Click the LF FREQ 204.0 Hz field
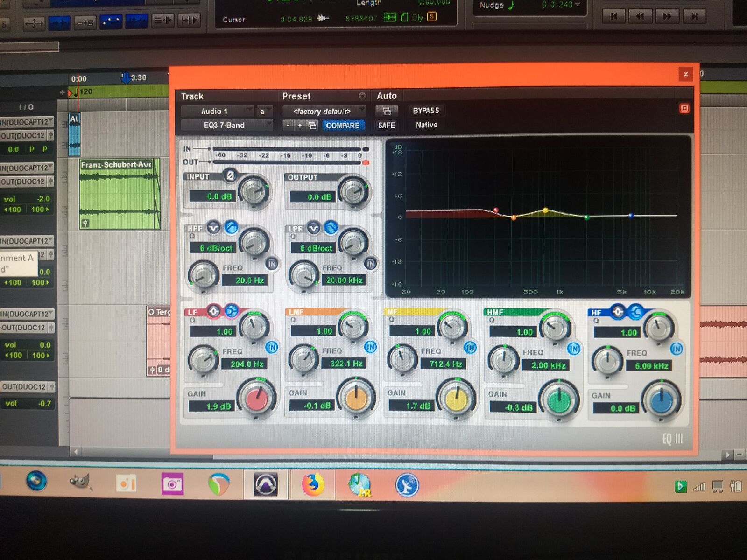 (244, 364)
